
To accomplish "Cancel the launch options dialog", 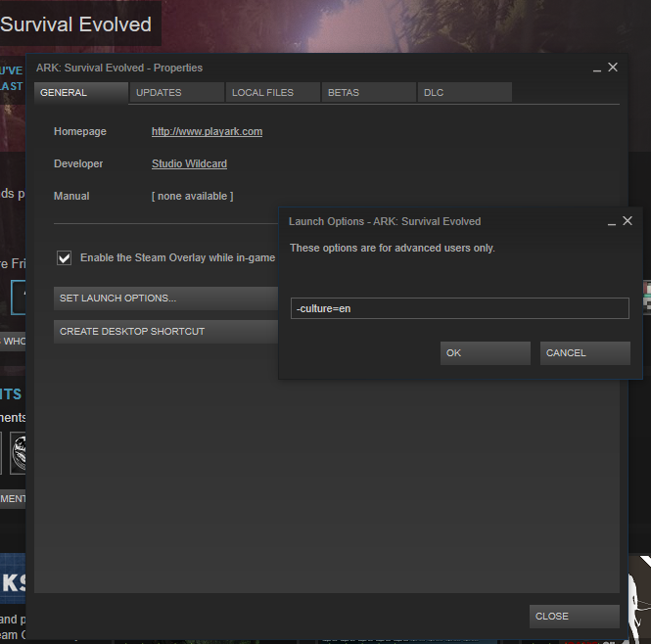I will tap(584, 353).
